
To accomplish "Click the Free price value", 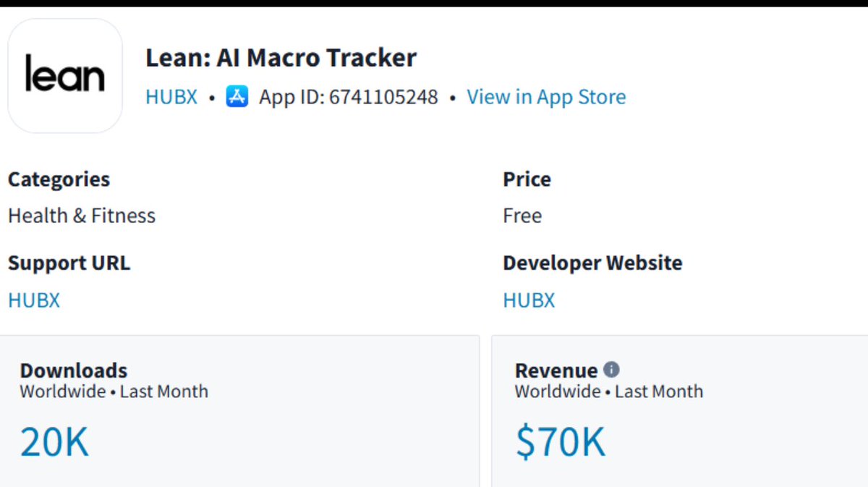I will click(x=522, y=216).
